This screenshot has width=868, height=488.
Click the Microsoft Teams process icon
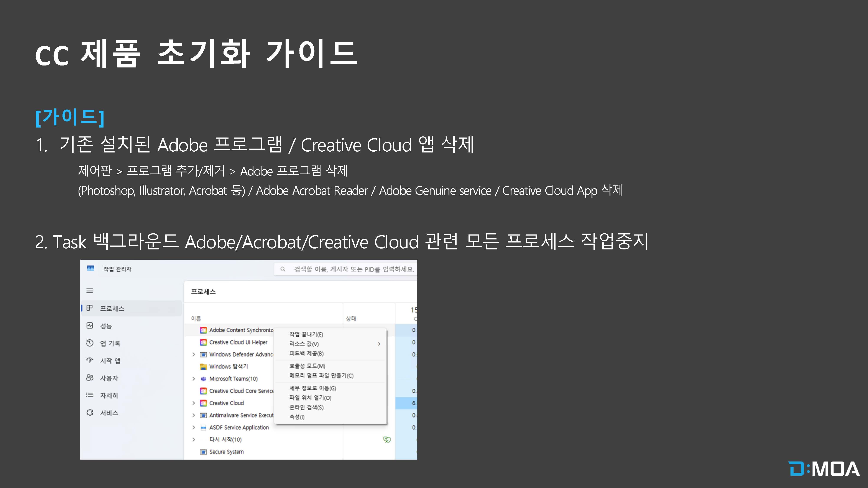tap(203, 378)
